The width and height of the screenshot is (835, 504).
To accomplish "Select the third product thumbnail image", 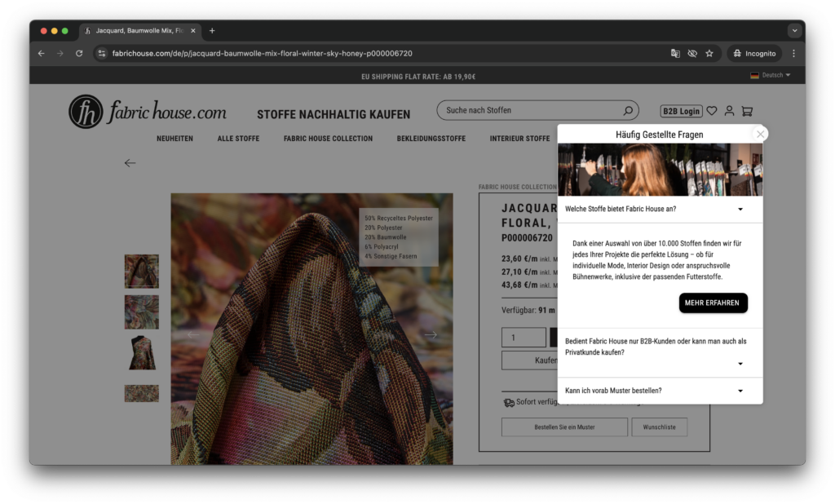I will coord(141,352).
